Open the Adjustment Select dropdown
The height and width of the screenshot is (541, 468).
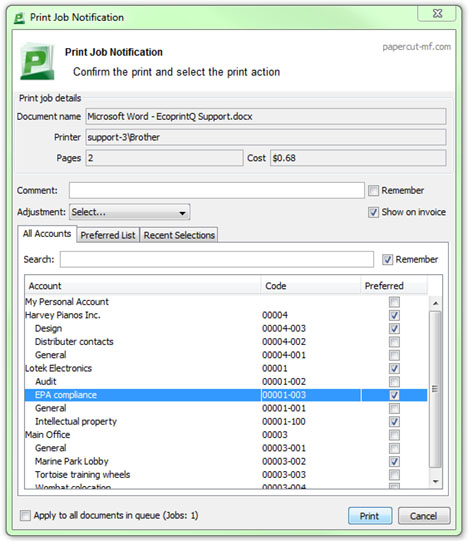130,212
